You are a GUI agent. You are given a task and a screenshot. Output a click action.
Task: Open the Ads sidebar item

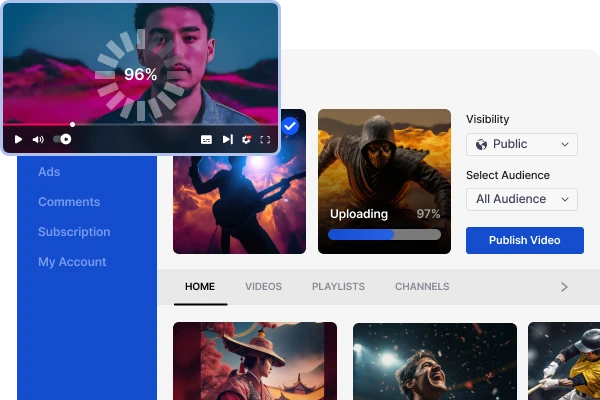coord(49,172)
